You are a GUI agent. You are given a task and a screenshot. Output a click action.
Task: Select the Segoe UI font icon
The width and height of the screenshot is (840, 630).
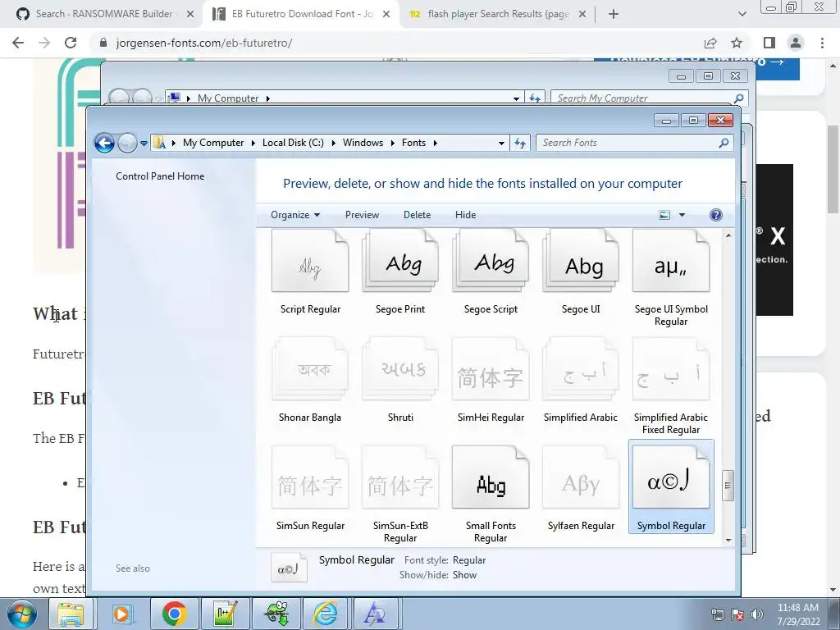[x=581, y=261]
